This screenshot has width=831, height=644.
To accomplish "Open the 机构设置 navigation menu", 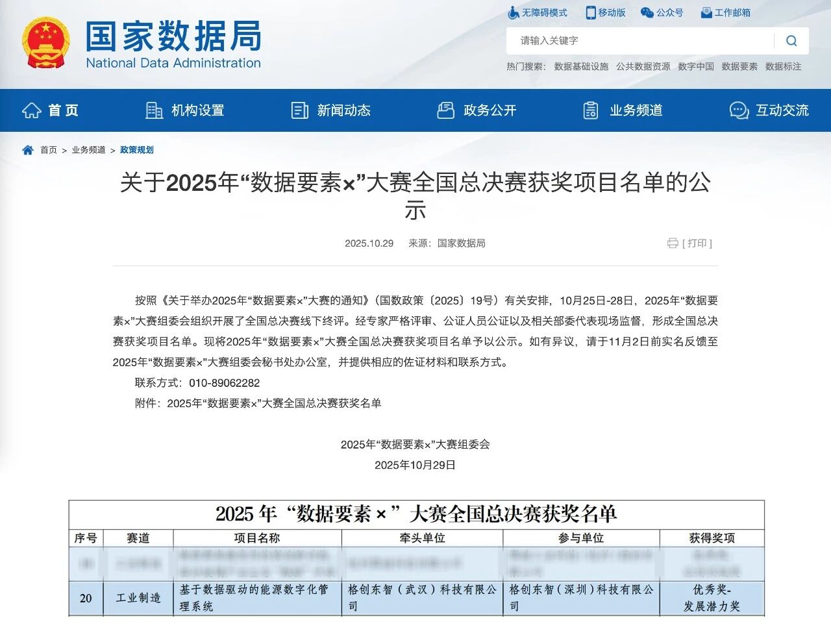I will [x=185, y=110].
